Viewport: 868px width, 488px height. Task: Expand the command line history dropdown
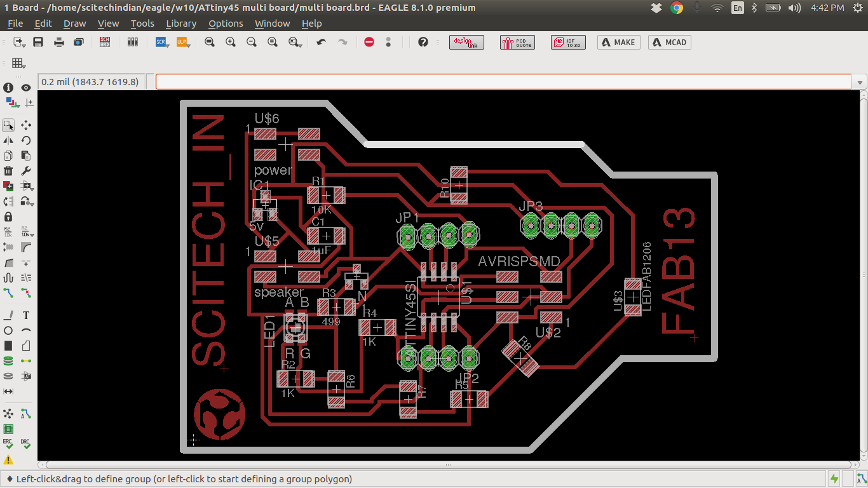click(x=860, y=83)
